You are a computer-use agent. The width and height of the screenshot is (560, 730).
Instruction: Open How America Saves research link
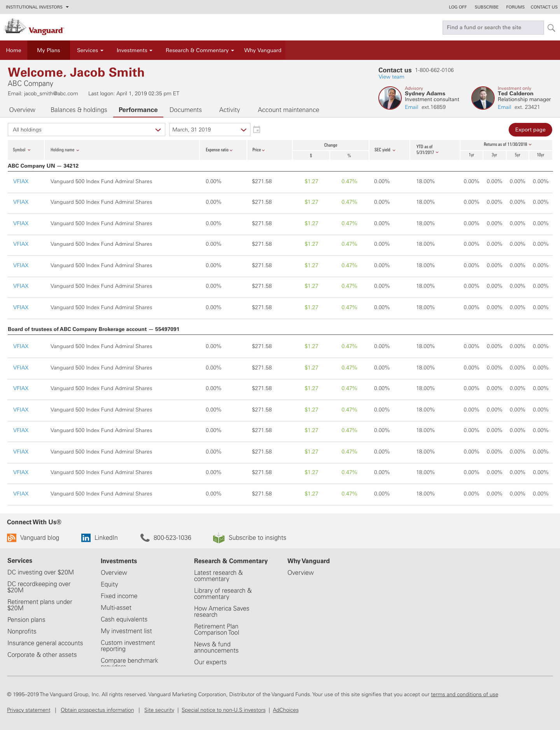coord(222,611)
